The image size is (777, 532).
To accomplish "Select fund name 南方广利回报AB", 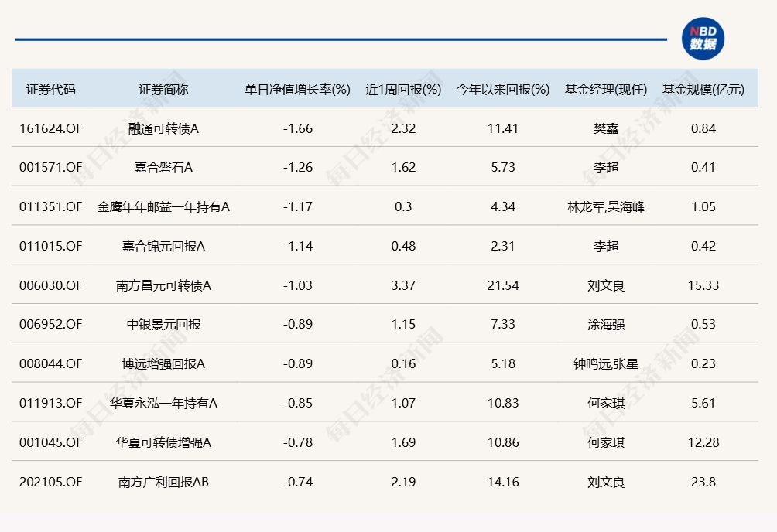I will [x=163, y=482].
